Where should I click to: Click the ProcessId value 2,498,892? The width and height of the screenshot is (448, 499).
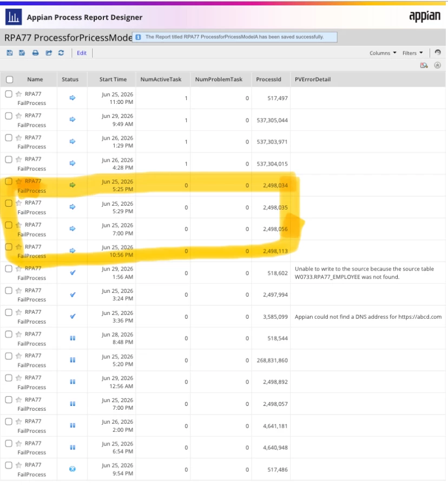(275, 382)
